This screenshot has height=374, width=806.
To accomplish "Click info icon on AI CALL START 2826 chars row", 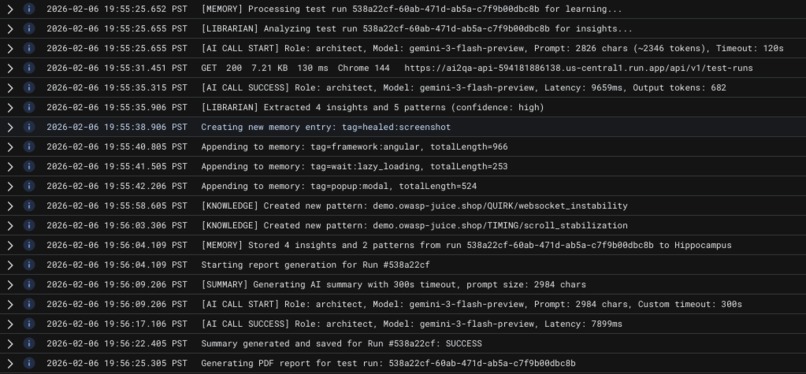I will tap(29, 48).
